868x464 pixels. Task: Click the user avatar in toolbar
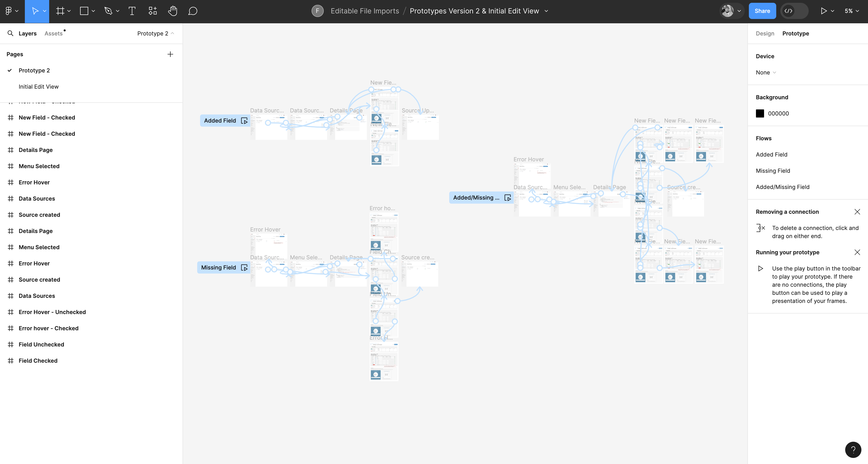728,11
